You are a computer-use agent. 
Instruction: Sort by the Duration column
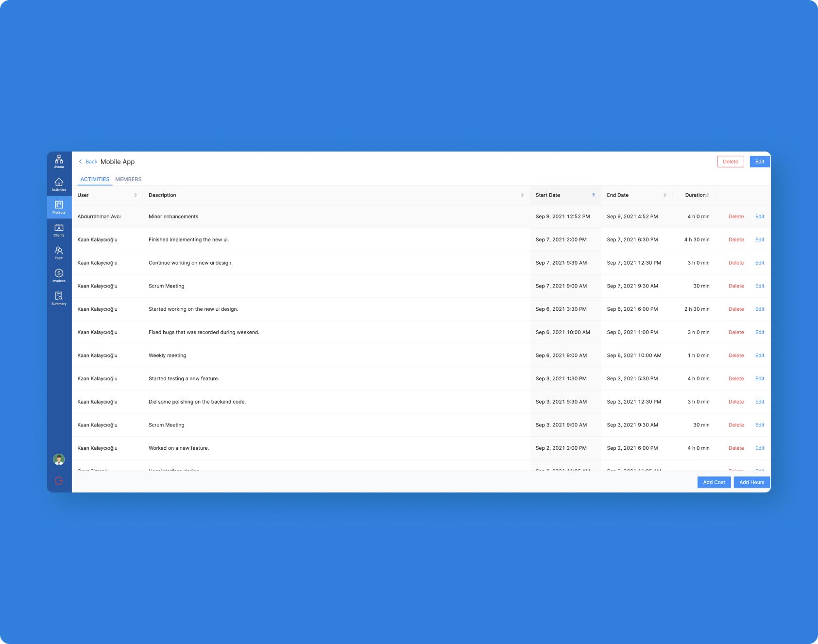(708, 195)
